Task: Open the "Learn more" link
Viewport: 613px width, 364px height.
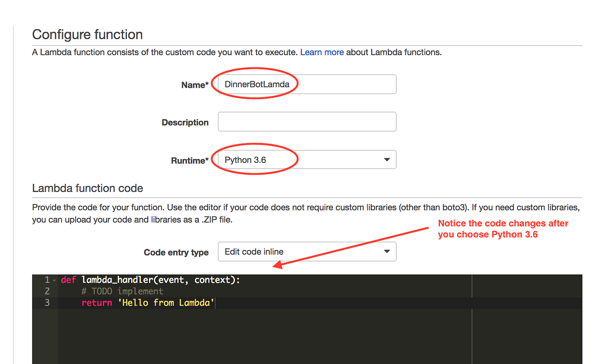Action: tap(322, 52)
